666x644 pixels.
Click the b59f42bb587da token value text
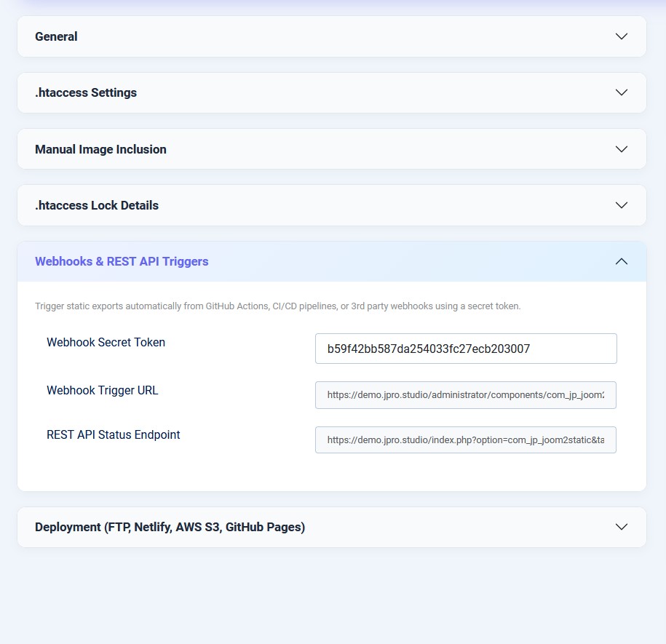[429, 349]
